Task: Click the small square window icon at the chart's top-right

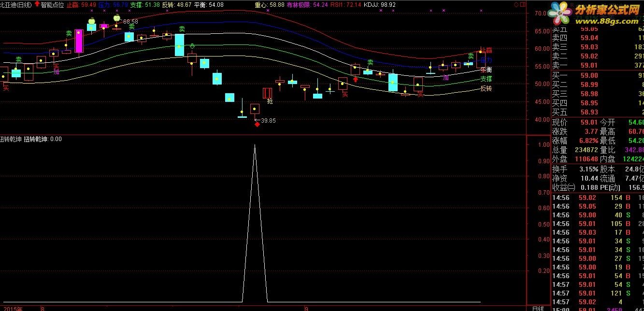Action: (523, 4)
